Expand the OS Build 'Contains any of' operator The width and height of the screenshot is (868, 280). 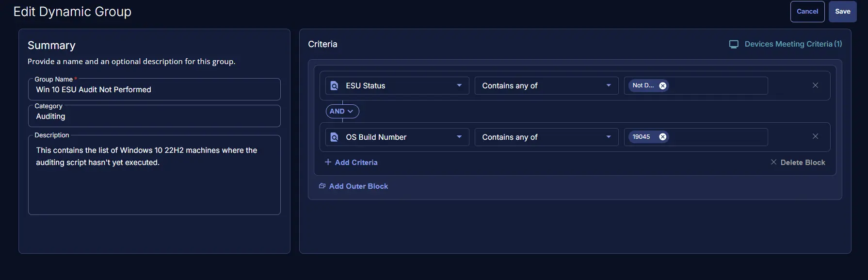(608, 137)
